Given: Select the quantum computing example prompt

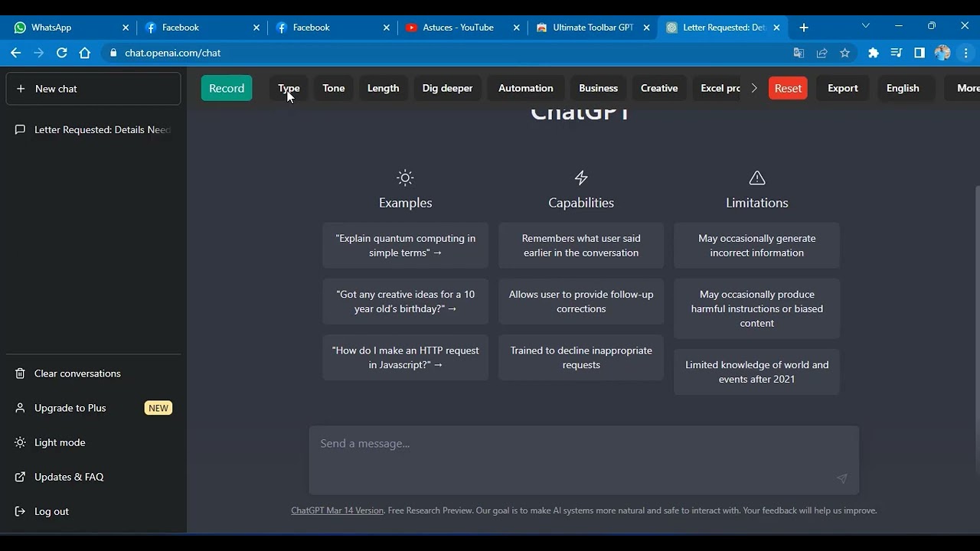Looking at the screenshot, I should [x=405, y=246].
